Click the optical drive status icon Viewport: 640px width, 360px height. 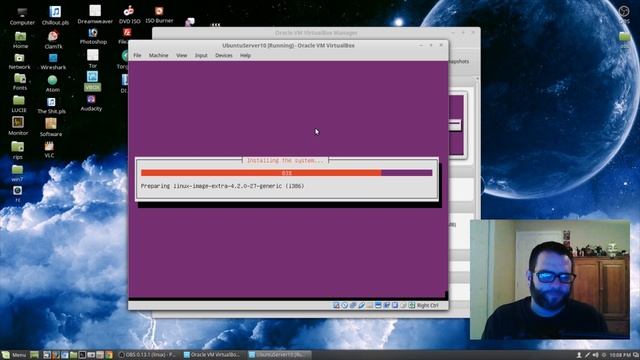pos(345,305)
